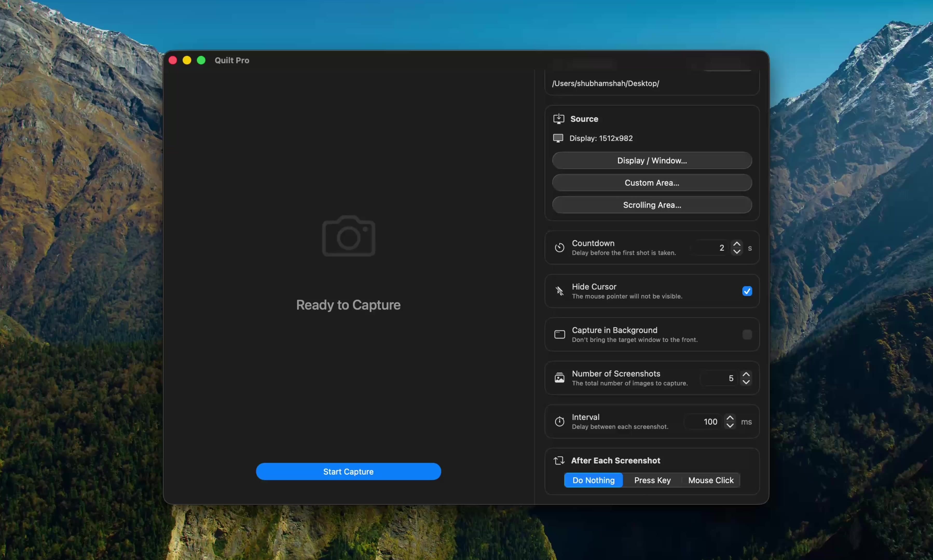Viewport: 933px width, 560px height.
Task: Click the Capture in Background window icon
Action: coord(560,334)
